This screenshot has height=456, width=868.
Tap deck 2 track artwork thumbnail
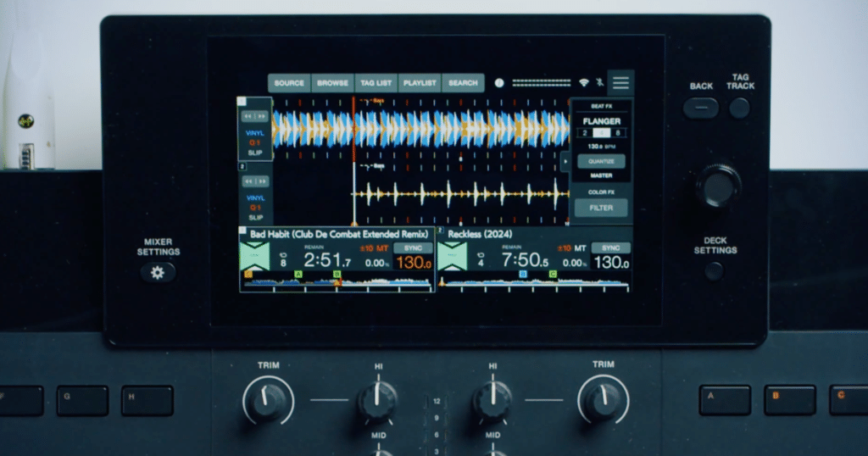click(x=453, y=257)
